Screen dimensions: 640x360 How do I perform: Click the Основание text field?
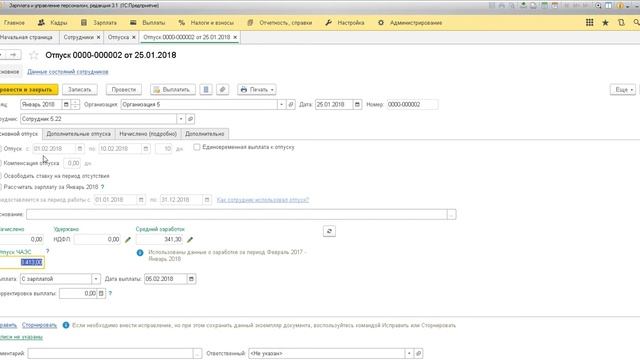tap(237, 214)
